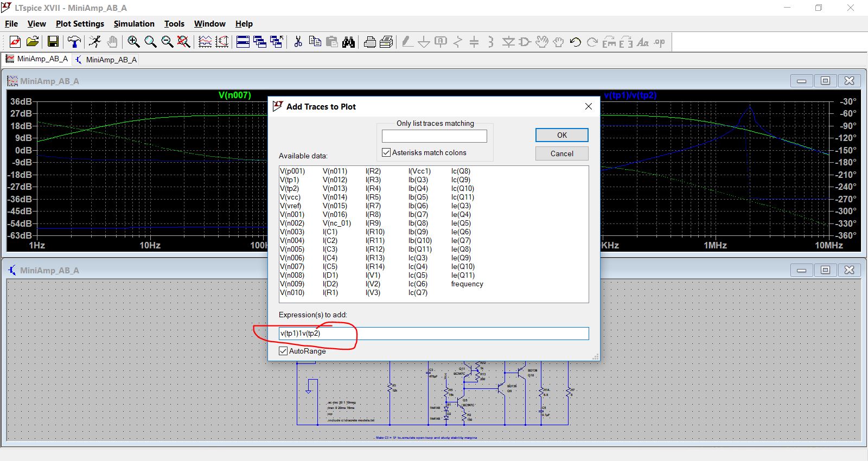Select V(tp2) in the available data list
The image size is (868, 461).
(x=290, y=188)
